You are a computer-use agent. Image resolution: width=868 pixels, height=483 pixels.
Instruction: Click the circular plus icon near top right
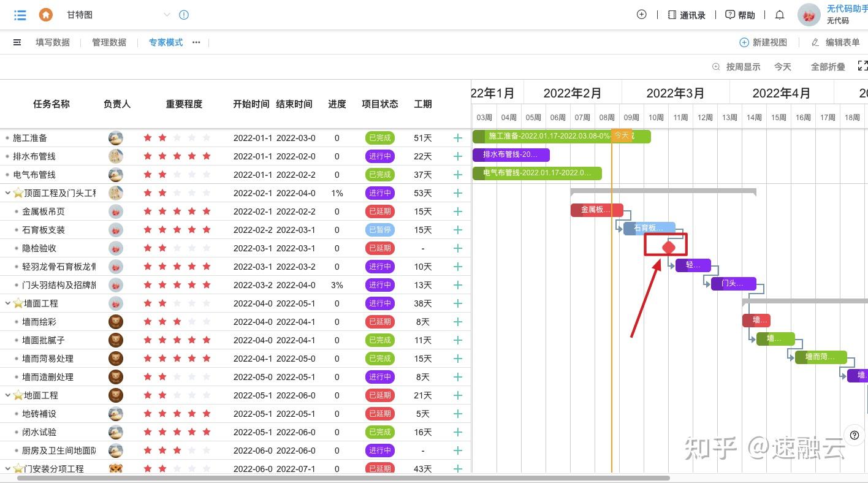(641, 14)
